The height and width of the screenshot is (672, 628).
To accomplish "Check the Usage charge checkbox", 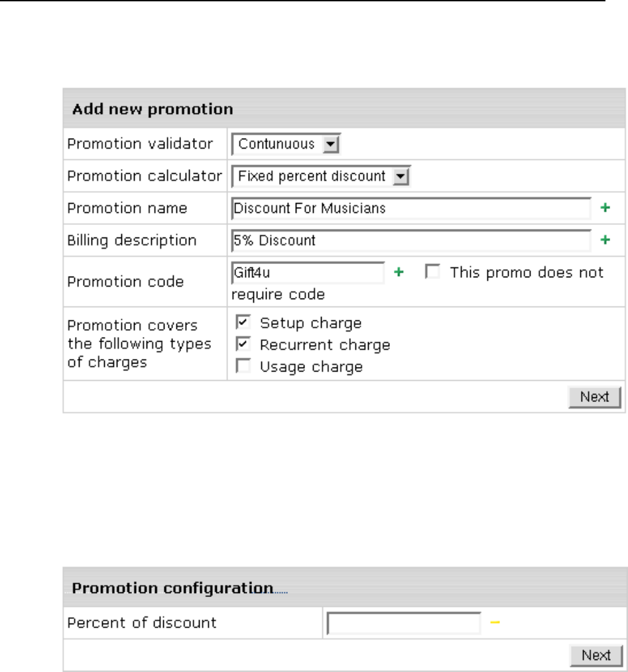I will click(243, 367).
